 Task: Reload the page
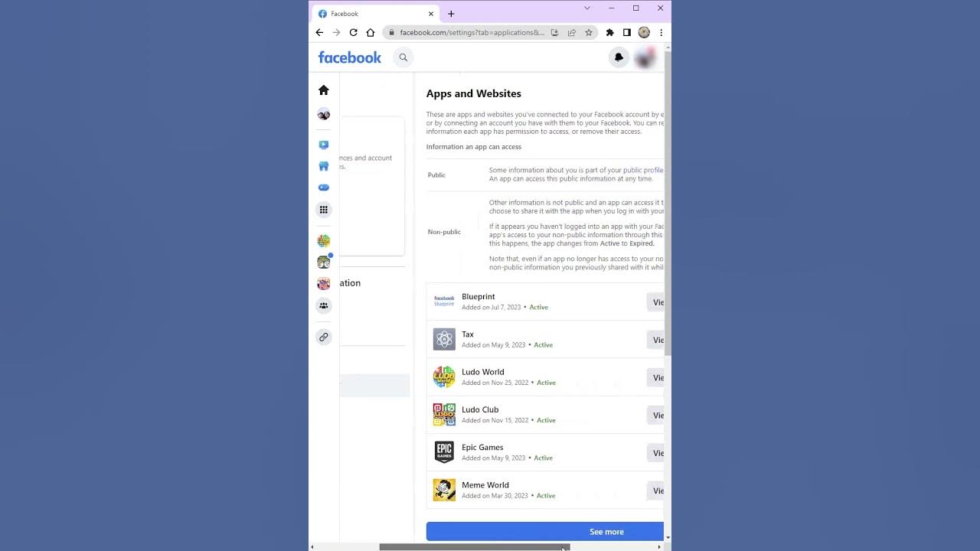[x=353, y=32]
